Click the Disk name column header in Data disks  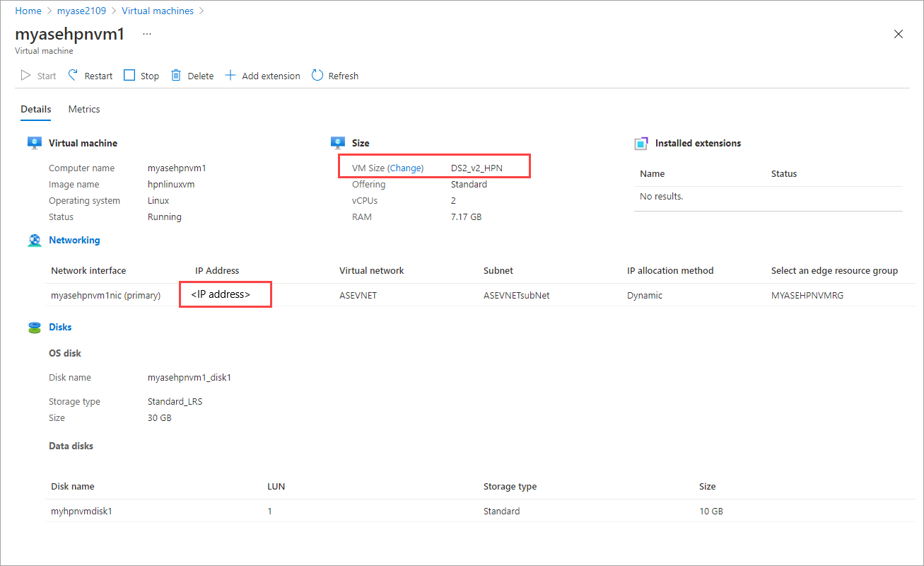(72, 486)
